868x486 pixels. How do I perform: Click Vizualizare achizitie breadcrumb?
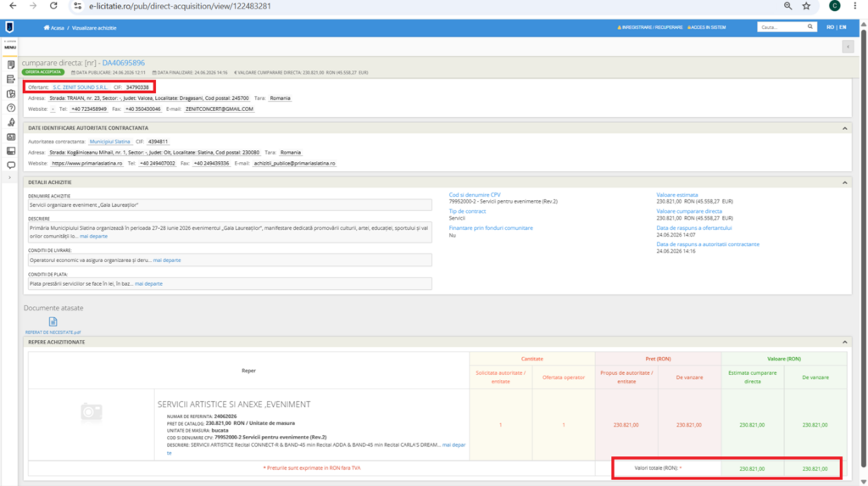(x=94, y=28)
